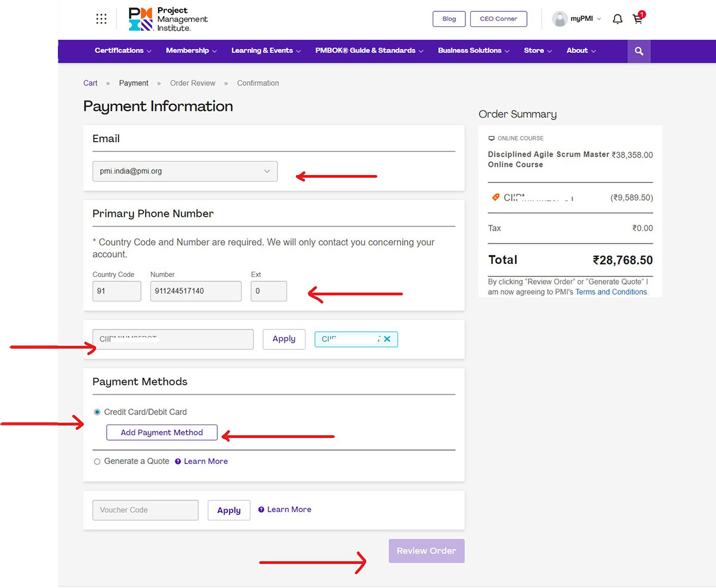
Task: Open the notifications bell icon
Action: 618,19
